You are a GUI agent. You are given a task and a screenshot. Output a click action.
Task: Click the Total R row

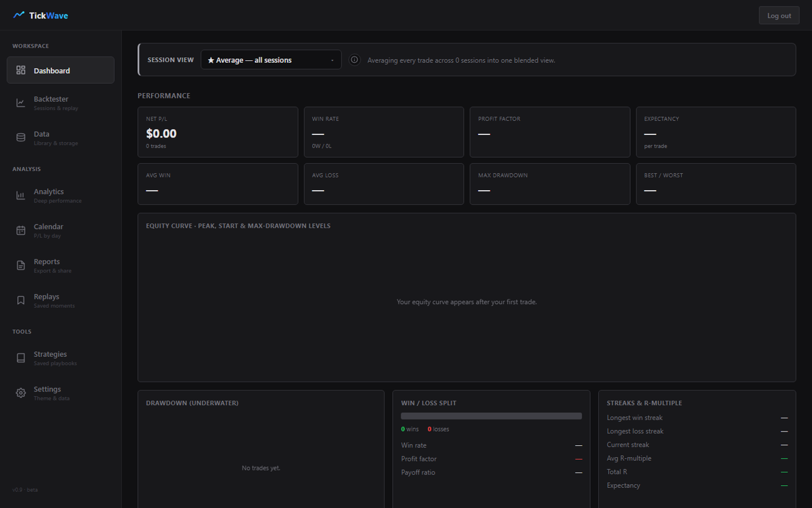697,472
